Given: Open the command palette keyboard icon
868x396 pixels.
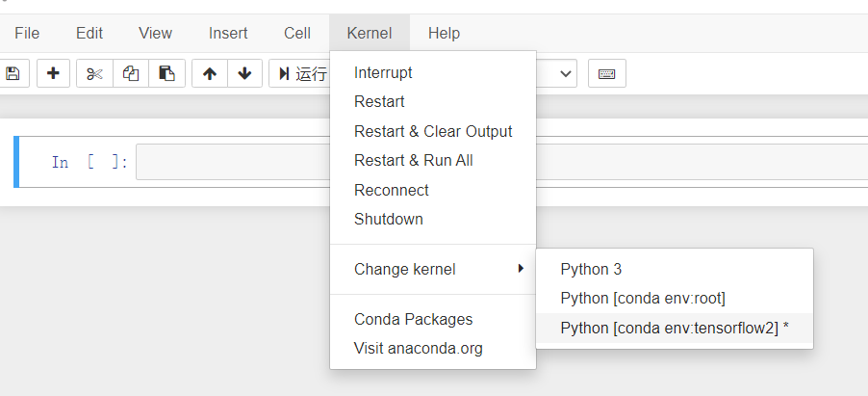Looking at the screenshot, I should tap(606, 73).
